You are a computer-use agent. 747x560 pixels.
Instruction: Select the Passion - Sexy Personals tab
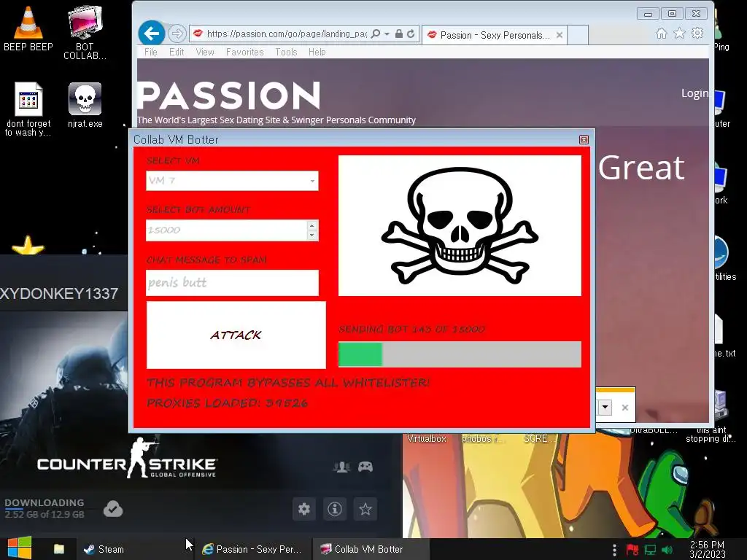pyautogui.click(x=495, y=35)
